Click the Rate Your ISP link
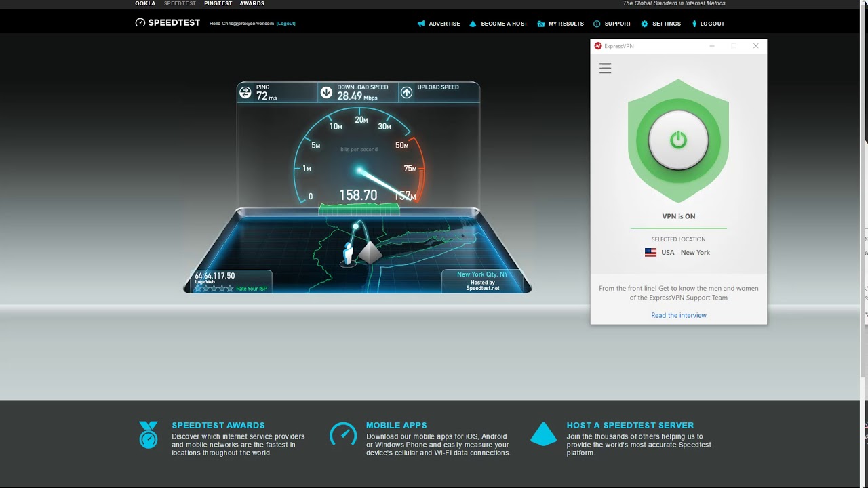 point(252,289)
